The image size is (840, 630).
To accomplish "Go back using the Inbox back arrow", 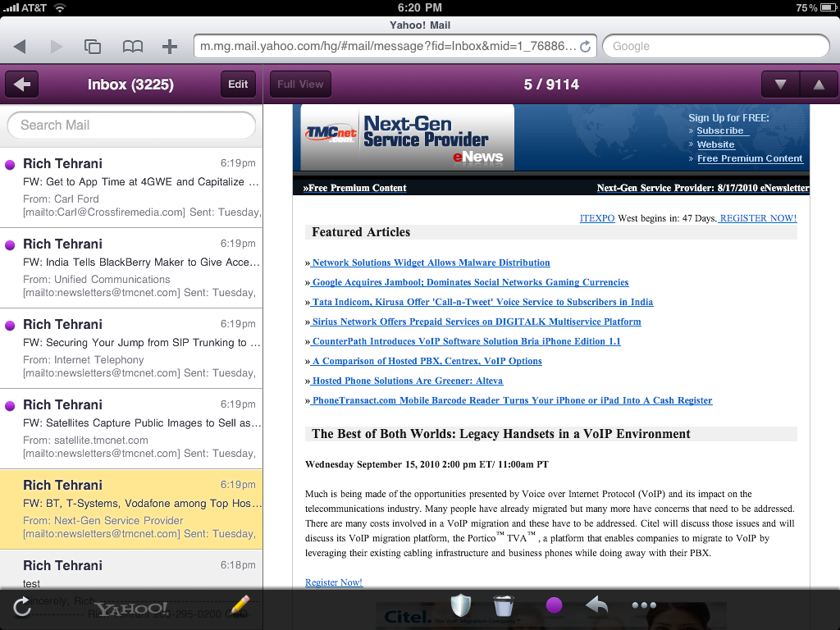I will click(22, 84).
